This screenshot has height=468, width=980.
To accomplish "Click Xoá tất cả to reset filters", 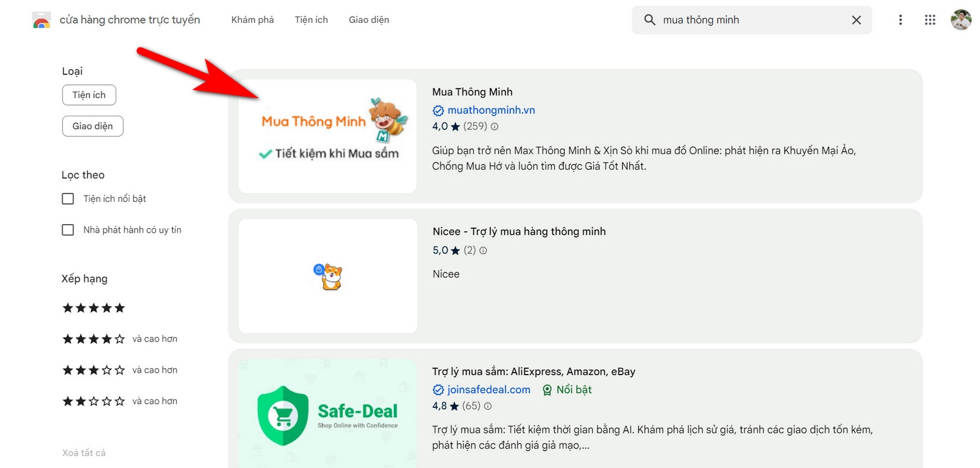I will (84, 453).
